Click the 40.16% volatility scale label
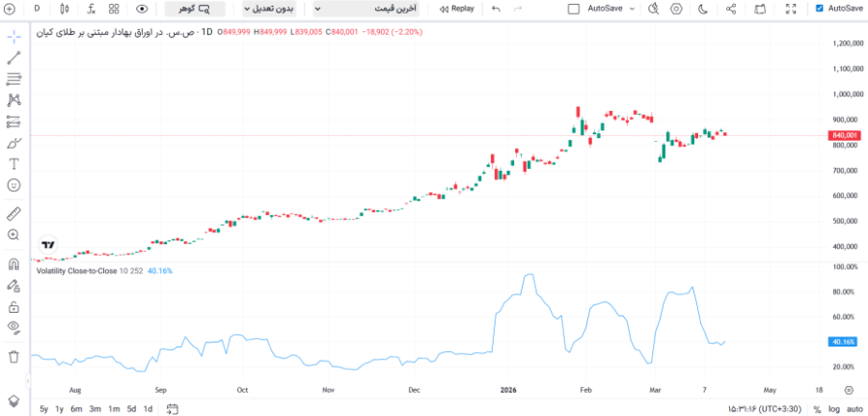Image resolution: width=868 pixels, height=416 pixels. coord(844,342)
